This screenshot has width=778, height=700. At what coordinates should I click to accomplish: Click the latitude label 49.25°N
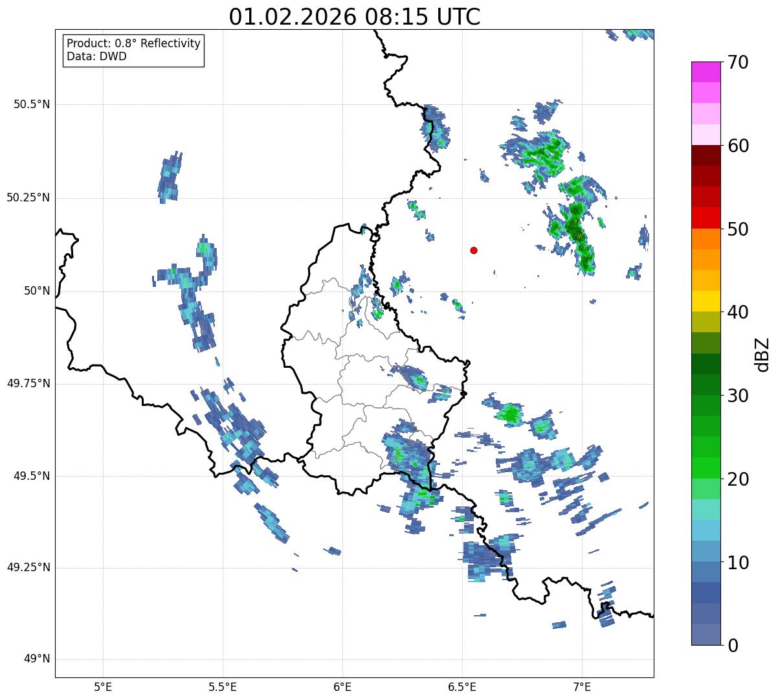click(28, 567)
